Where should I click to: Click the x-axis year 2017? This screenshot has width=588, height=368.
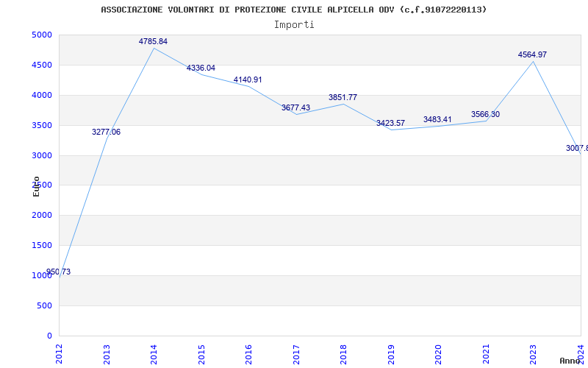296,354
